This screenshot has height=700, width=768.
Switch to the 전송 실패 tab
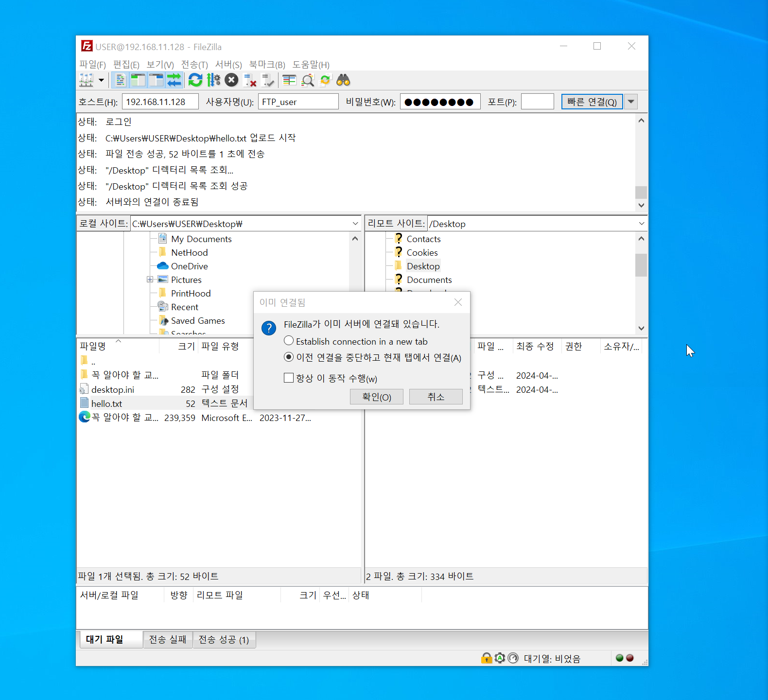tap(168, 640)
